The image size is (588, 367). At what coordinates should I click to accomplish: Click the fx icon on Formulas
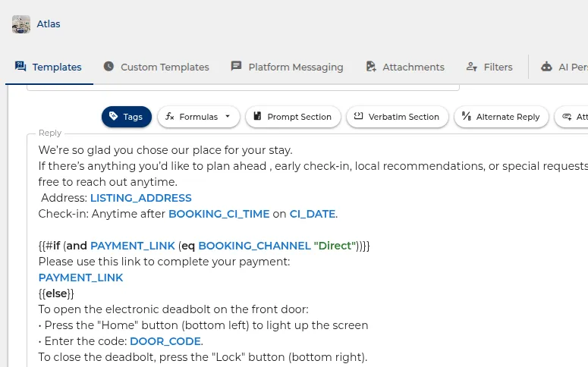click(x=170, y=117)
